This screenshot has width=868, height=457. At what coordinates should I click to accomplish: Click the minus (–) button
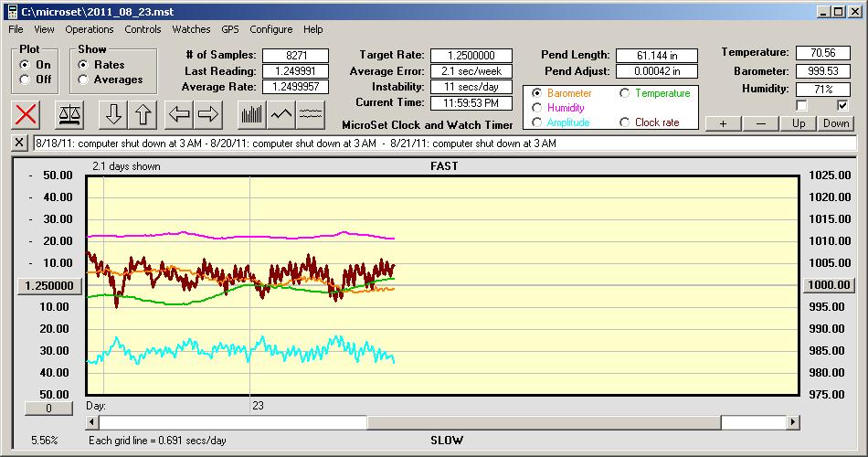point(760,123)
